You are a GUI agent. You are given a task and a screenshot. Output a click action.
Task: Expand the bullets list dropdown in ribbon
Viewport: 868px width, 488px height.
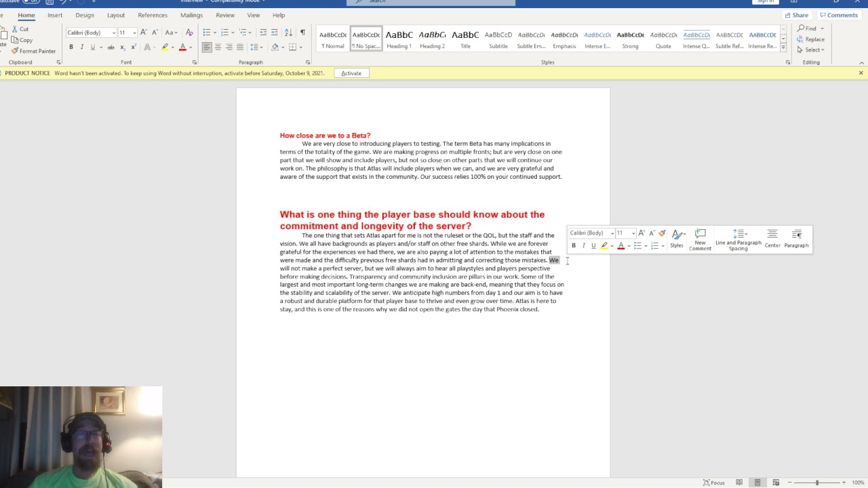click(x=215, y=33)
